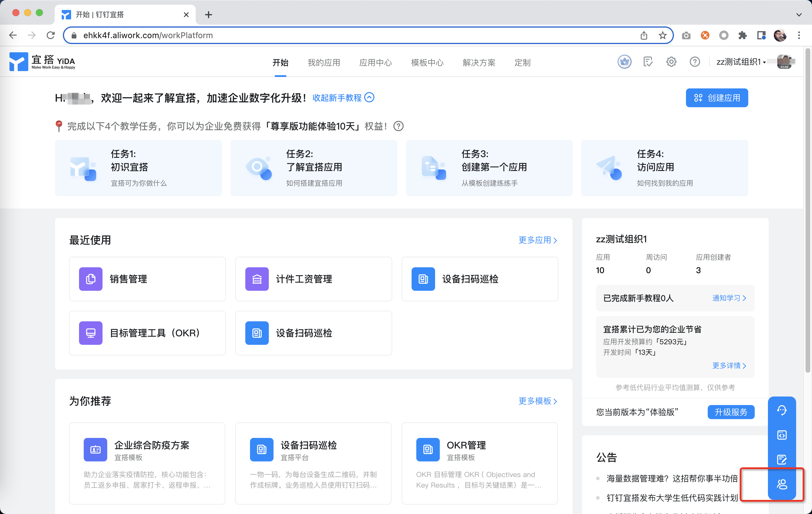This screenshot has height=514, width=812.
Task: Open 解决方案 tab
Action: click(479, 62)
